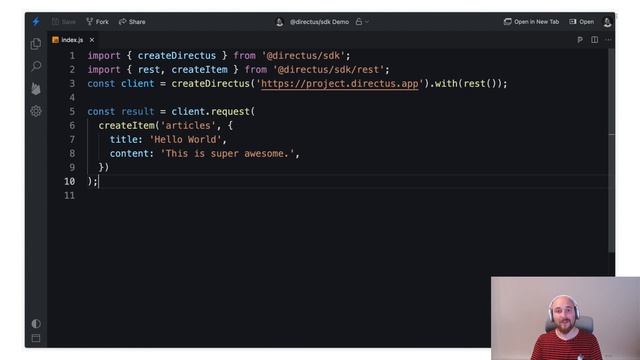This screenshot has height=360, width=640.
Task: Click the Prettier format icon
Action: 580,40
